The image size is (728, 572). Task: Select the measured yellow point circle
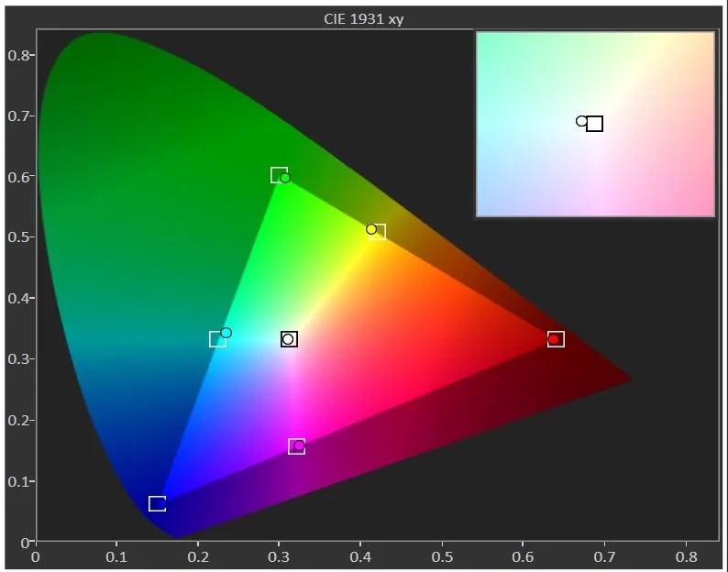[x=371, y=229]
